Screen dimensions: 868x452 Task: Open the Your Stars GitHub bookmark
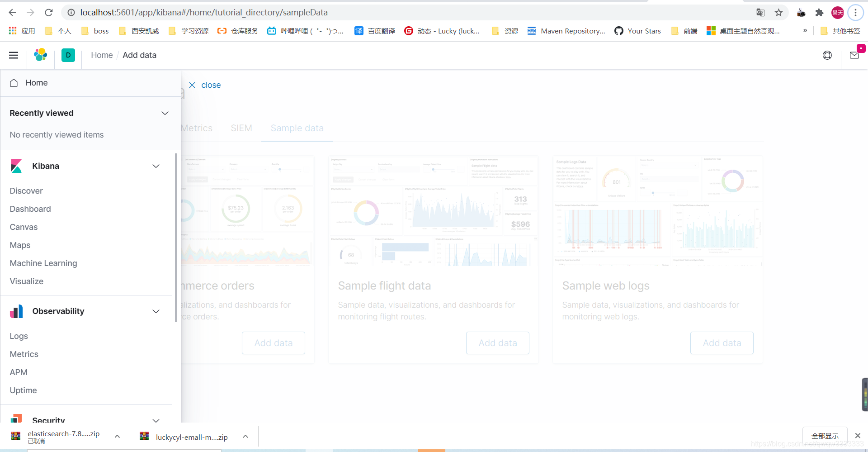pyautogui.click(x=637, y=31)
